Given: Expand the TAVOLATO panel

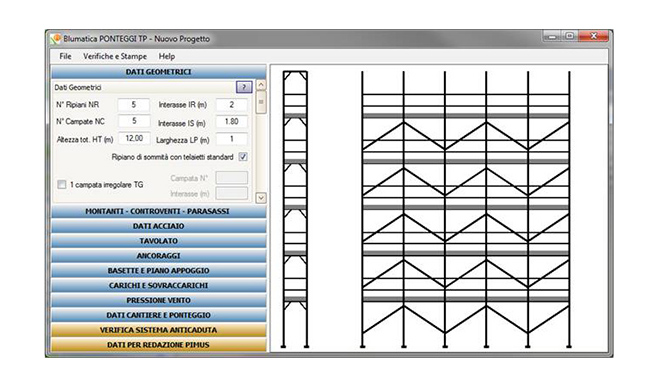Looking at the screenshot, I should [159, 241].
